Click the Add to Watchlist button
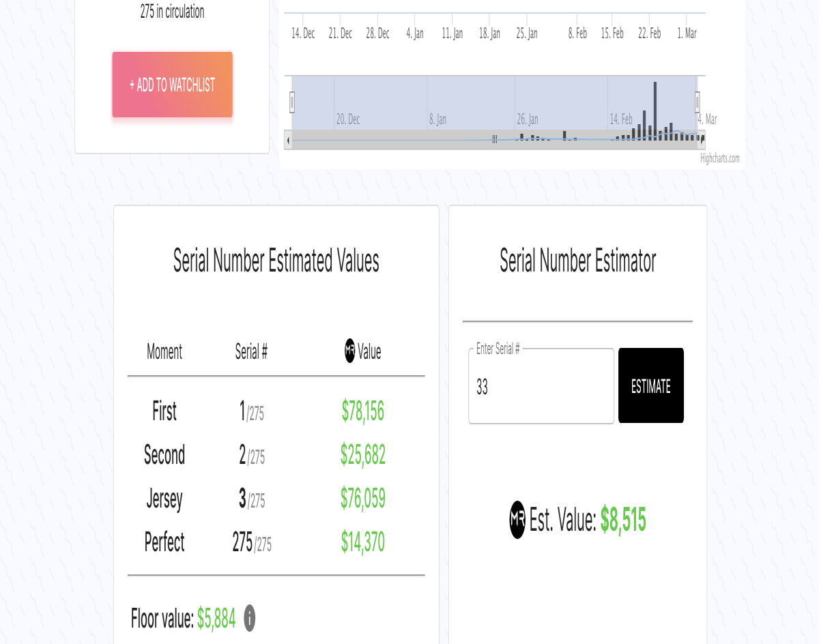The width and height of the screenshot is (819, 644). tap(172, 85)
